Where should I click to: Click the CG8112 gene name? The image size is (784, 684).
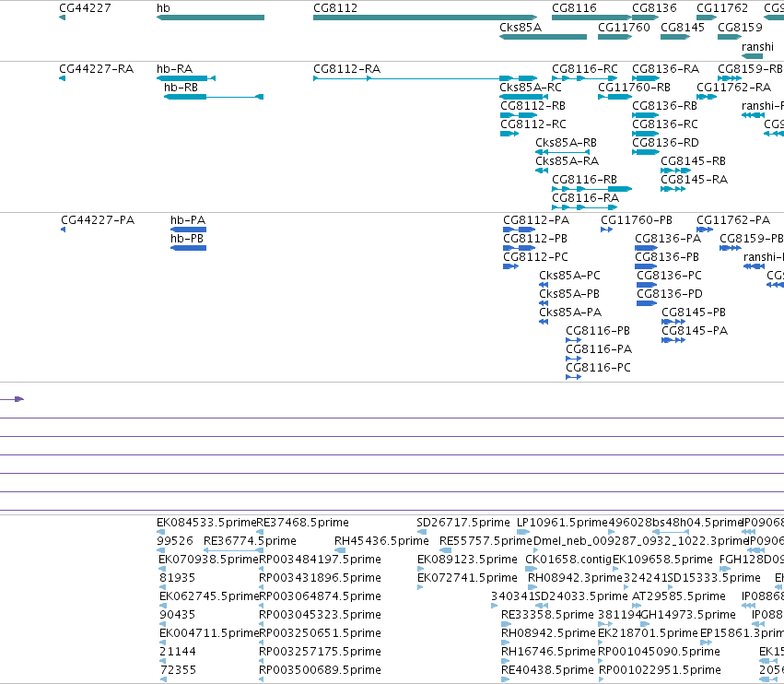(335, 8)
